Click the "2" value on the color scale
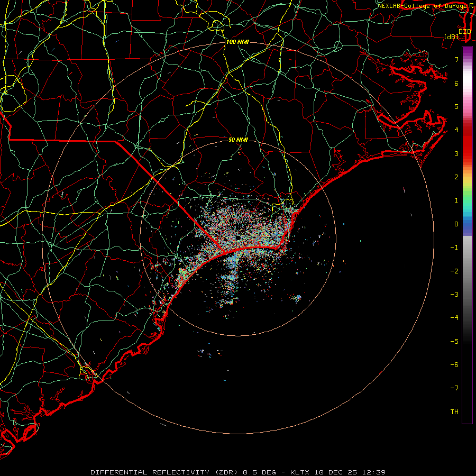 [456, 177]
